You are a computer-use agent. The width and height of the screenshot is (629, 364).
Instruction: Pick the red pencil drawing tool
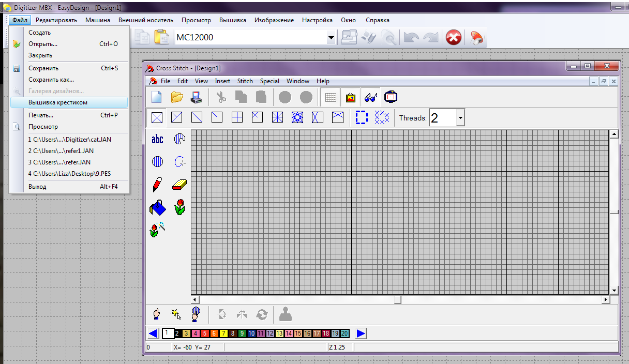157,185
